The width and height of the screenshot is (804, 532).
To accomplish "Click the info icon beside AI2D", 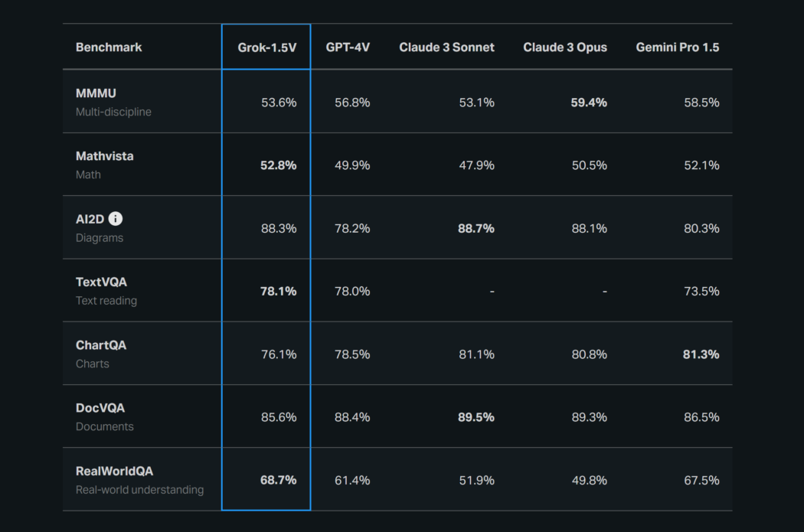I will (116, 219).
